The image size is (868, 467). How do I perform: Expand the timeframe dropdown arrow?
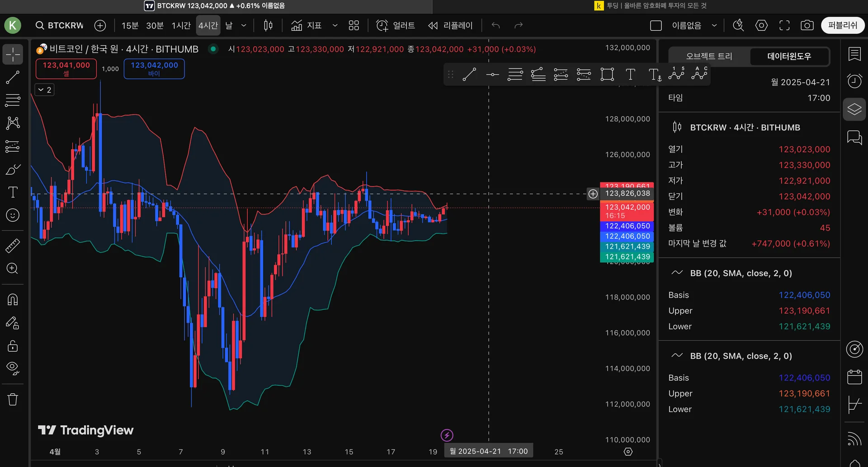(244, 25)
